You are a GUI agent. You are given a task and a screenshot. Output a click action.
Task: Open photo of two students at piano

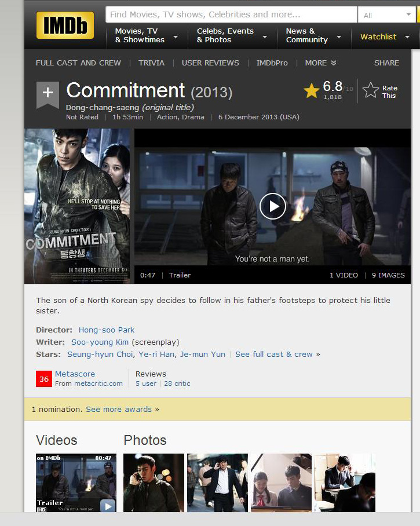[281, 483]
